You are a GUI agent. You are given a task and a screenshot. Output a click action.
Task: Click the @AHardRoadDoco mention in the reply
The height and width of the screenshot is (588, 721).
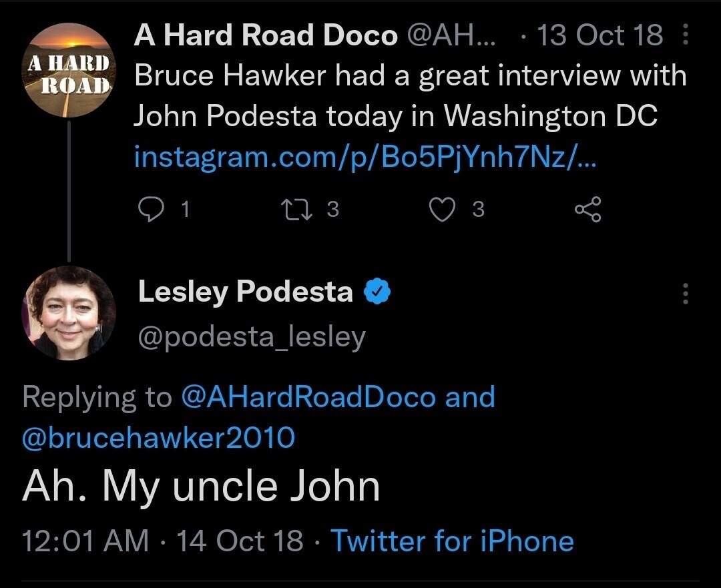tap(308, 397)
